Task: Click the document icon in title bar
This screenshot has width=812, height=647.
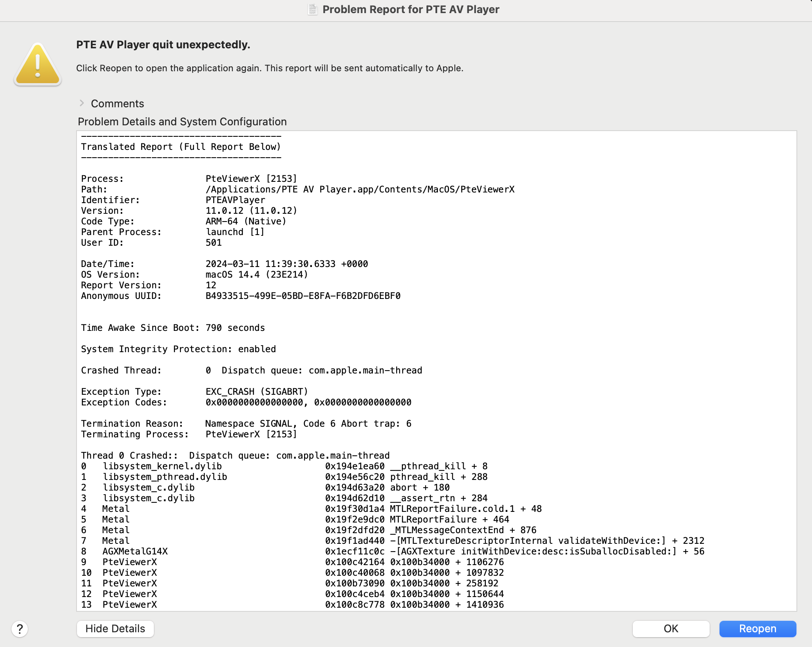Action: pyautogui.click(x=313, y=9)
